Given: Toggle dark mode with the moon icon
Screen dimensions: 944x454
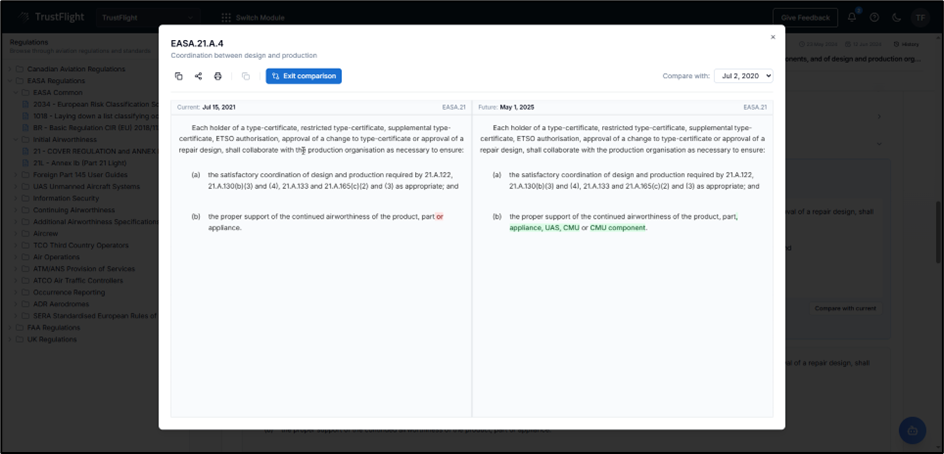Looking at the screenshot, I should click(896, 17).
